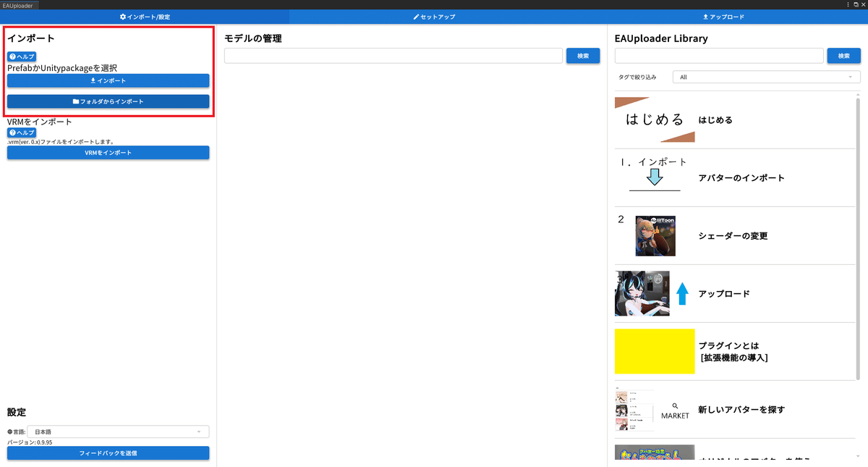Close the EAUploader window
Screen dimensions: 868x467
pyautogui.click(x=863, y=4)
